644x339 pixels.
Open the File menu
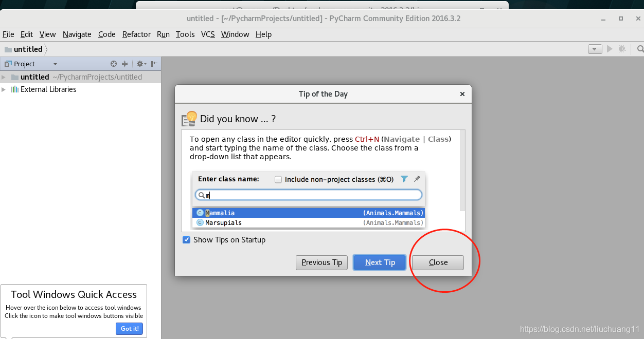[8, 34]
